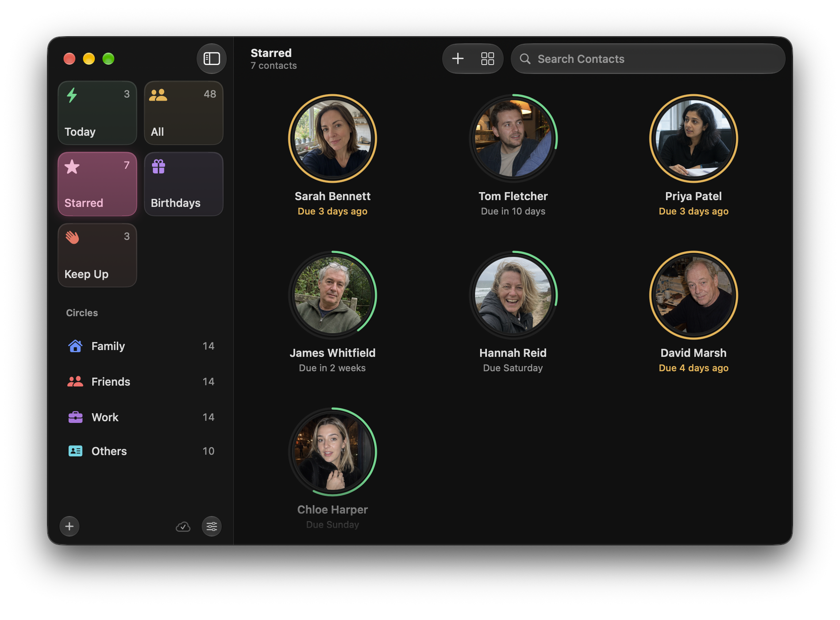
Task: Click the red people Friends icon
Action: 75,381
